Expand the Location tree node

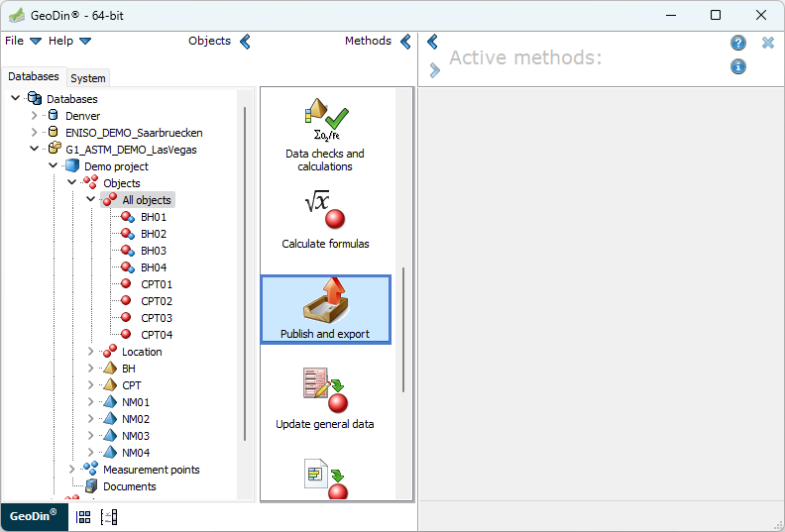tap(91, 352)
